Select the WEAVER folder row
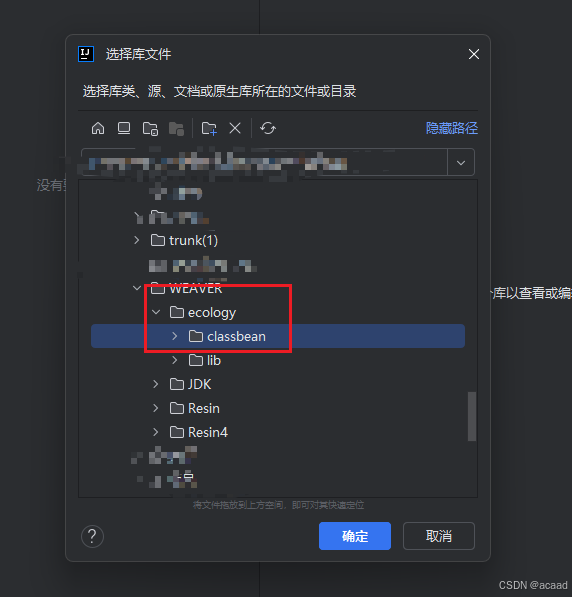Image resolution: width=572 pixels, height=597 pixels. tap(278, 288)
